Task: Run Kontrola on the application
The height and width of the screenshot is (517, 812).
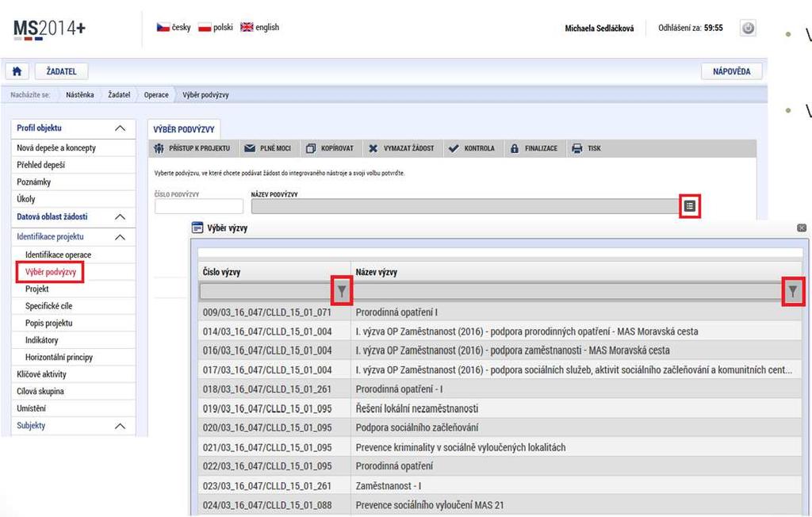Action: click(472, 148)
